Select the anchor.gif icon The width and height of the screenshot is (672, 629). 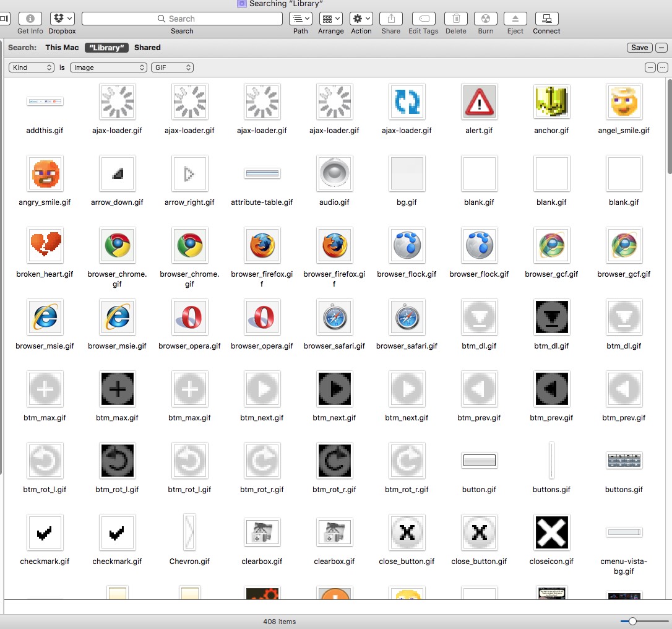551,102
